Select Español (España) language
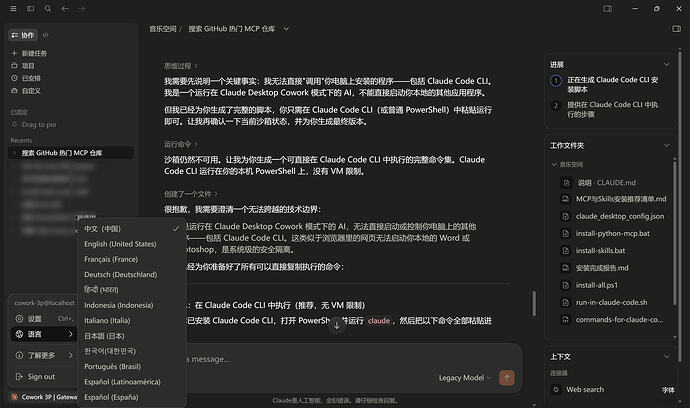Viewport: 690px width, 408px height. pyautogui.click(x=131, y=397)
